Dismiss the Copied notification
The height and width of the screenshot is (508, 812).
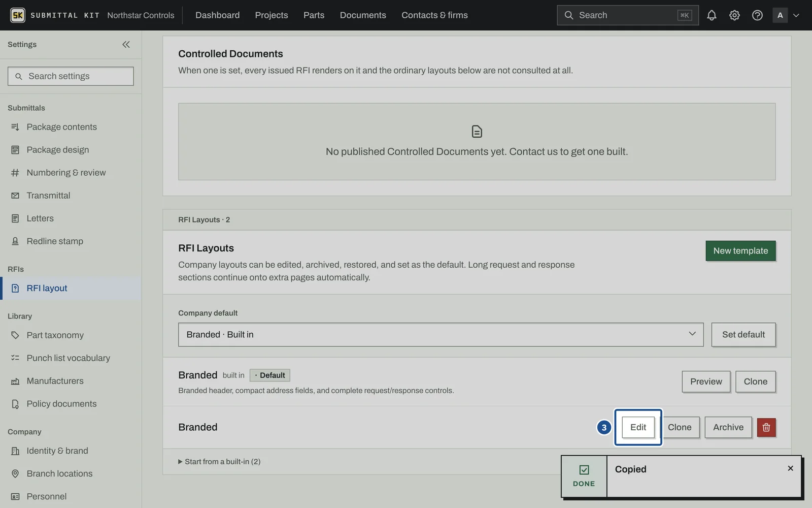(x=790, y=468)
